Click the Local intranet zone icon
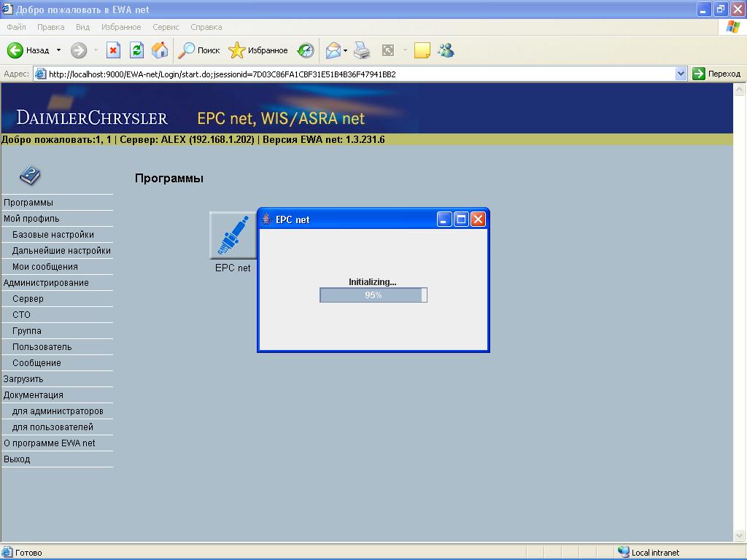This screenshot has height=560, width=747. tap(623, 553)
